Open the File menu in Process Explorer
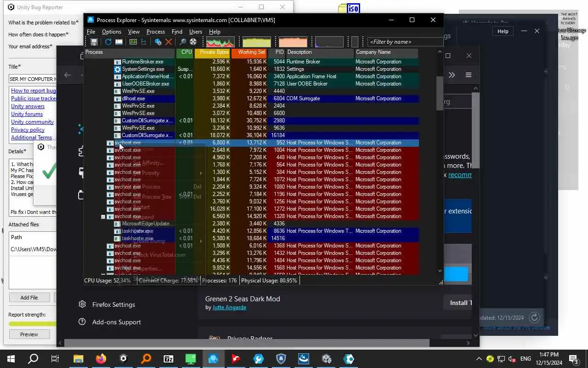The image size is (588, 368). coord(91,32)
